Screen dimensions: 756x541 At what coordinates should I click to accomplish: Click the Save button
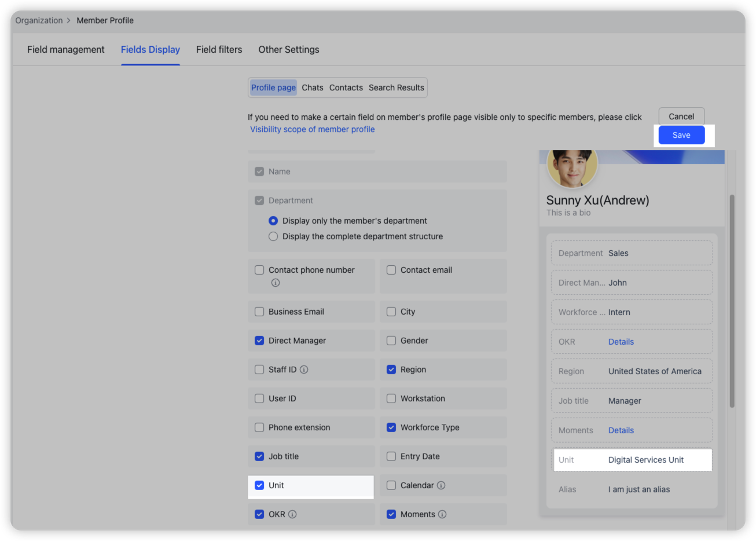click(x=681, y=135)
